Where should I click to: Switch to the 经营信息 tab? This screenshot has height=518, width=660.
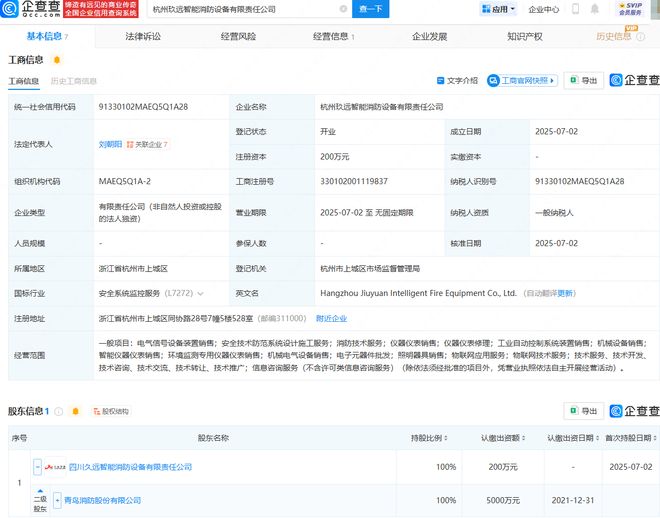tap(333, 37)
